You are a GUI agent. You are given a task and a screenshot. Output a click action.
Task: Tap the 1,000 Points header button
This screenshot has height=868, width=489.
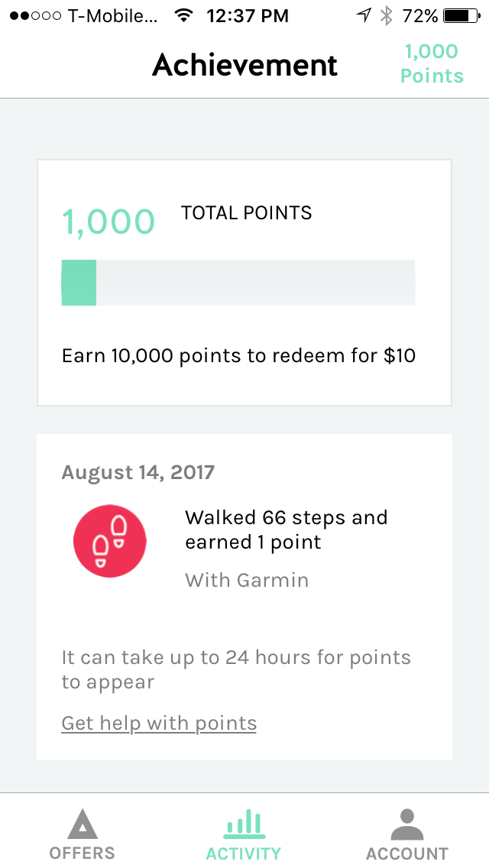[x=432, y=63]
